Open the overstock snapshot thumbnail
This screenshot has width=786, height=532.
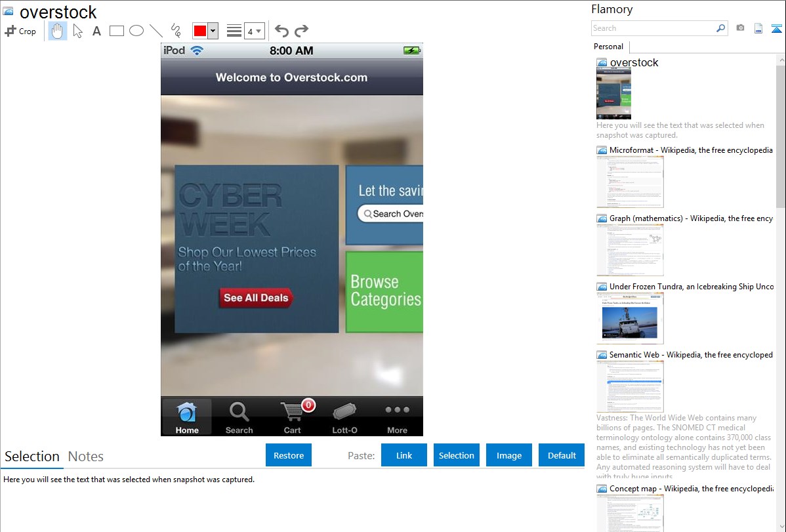click(613, 93)
